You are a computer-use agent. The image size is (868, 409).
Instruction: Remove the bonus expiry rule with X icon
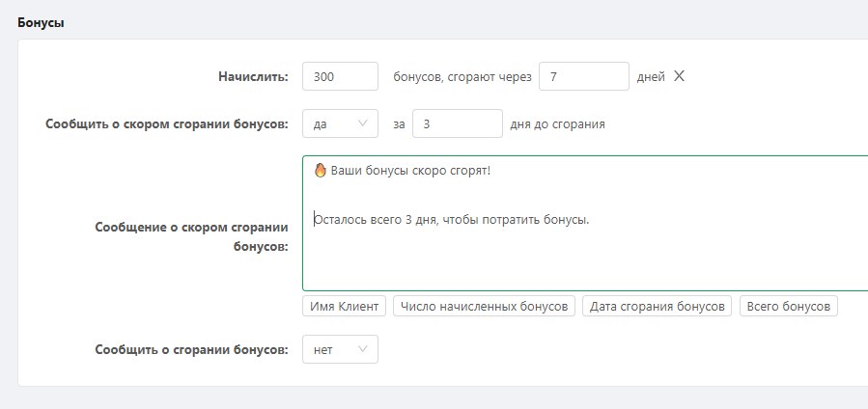pos(679,76)
